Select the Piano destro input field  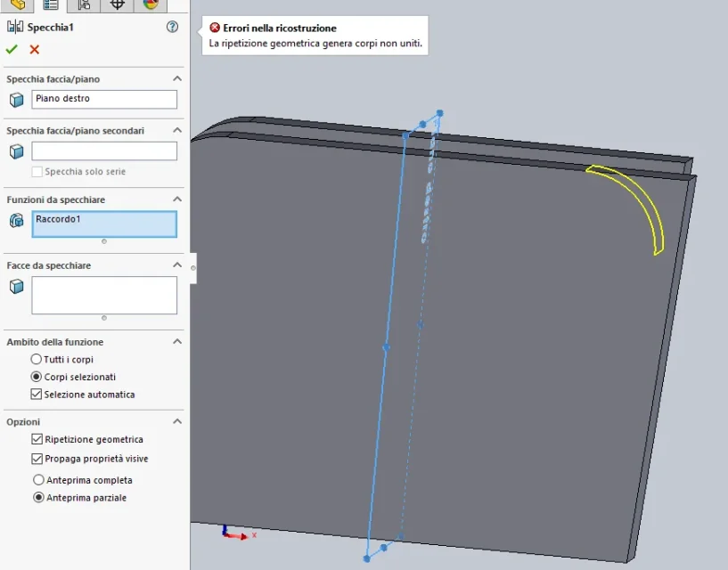click(x=104, y=100)
